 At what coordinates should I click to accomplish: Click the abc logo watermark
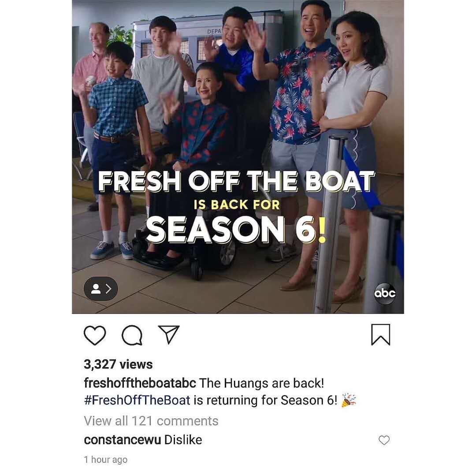385,294
